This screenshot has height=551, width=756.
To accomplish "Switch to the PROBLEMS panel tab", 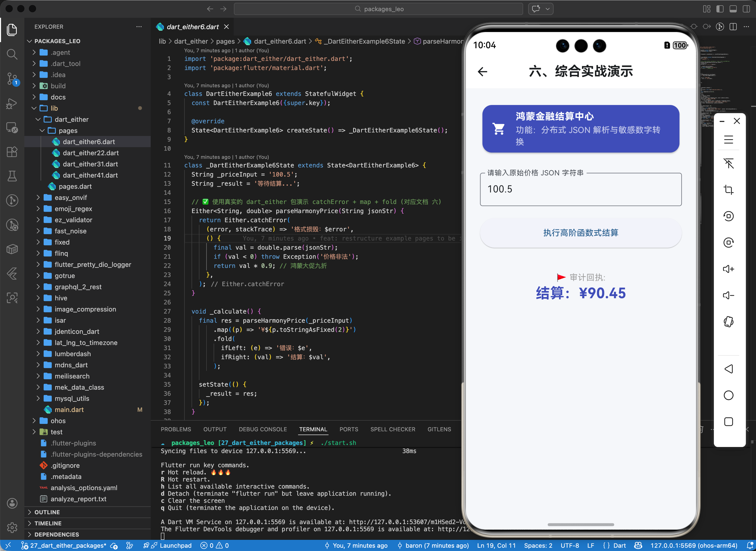I will (x=176, y=429).
